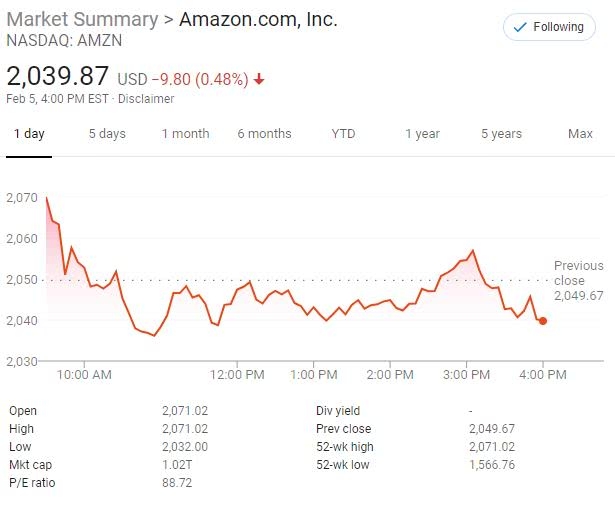Open the Disclaimer link

[x=148, y=99]
